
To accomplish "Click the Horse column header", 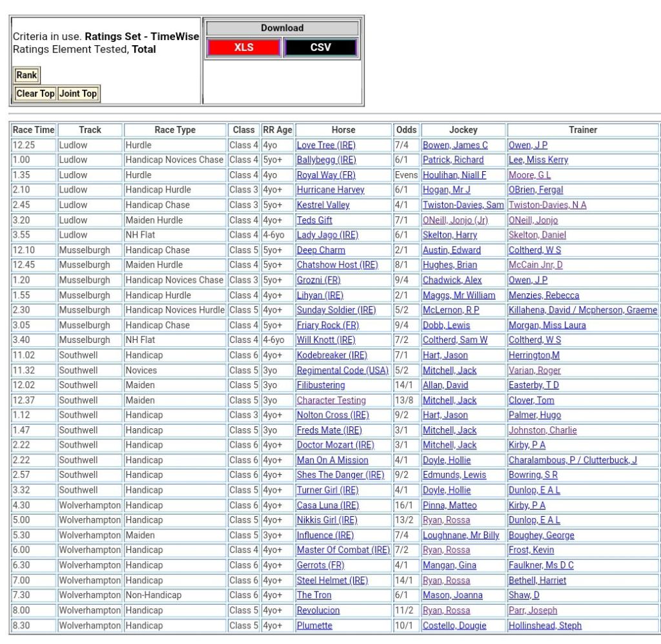I will pyautogui.click(x=343, y=130).
